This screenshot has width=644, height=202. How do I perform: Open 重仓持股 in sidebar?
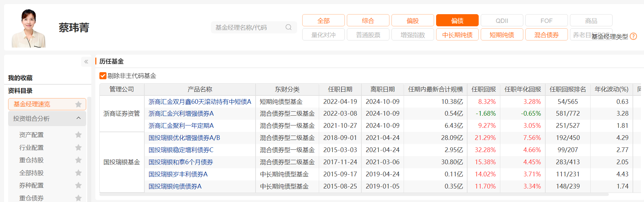coord(31,160)
